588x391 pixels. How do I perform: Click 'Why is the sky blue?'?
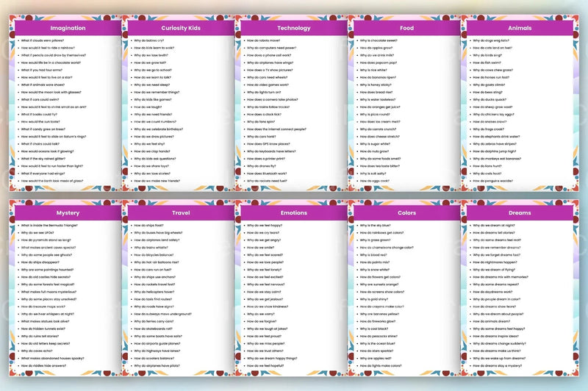pos(375,226)
